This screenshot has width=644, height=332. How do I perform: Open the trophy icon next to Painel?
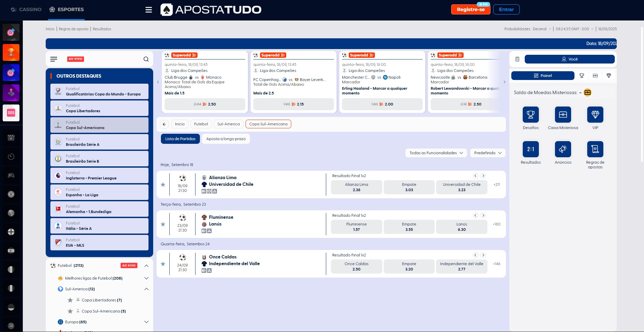[x=582, y=76]
